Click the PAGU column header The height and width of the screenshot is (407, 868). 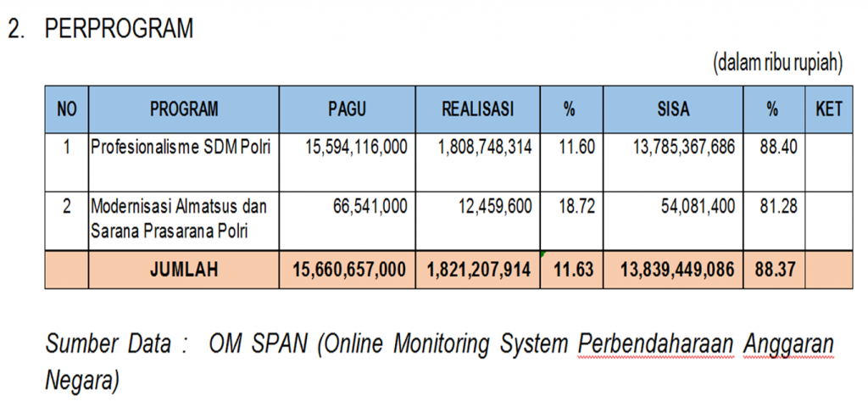(347, 109)
